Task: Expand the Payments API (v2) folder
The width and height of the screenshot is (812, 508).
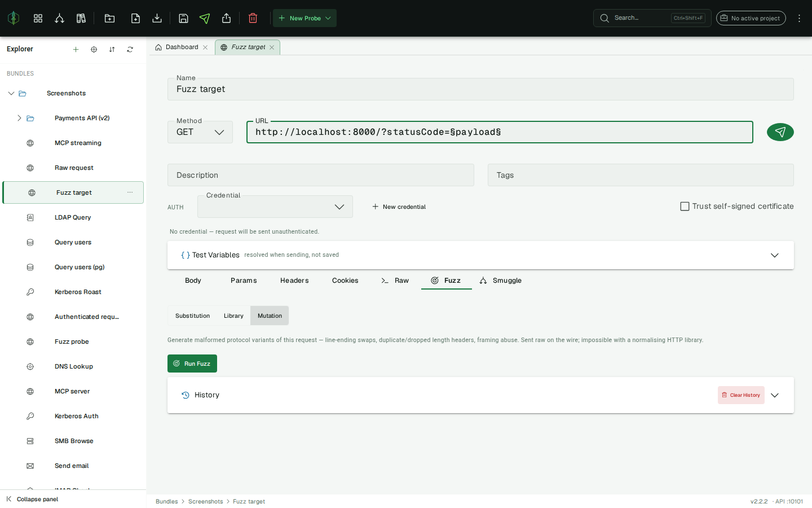Action: click(x=19, y=118)
